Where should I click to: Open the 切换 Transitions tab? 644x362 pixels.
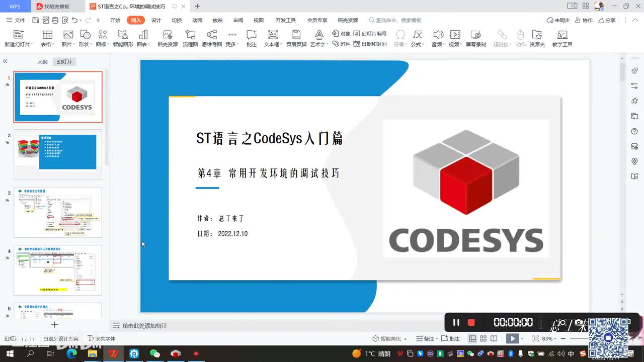[177, 20]
